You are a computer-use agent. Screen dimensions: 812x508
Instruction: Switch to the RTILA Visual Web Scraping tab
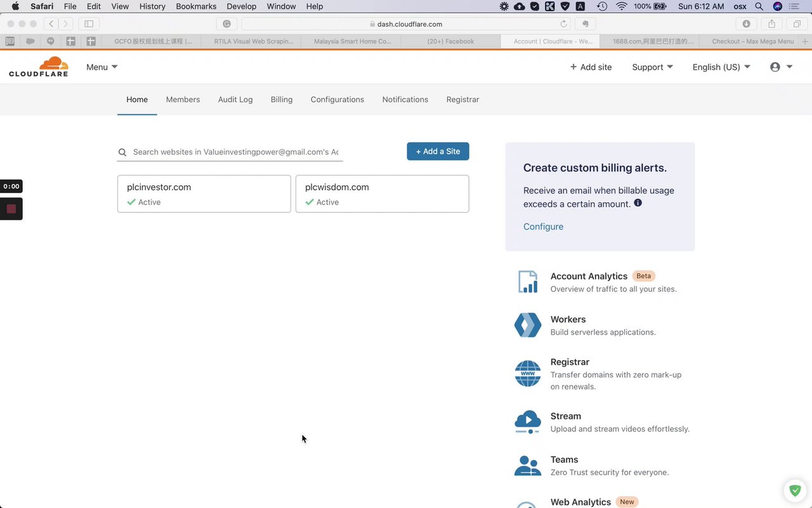(x=254, y=41)
